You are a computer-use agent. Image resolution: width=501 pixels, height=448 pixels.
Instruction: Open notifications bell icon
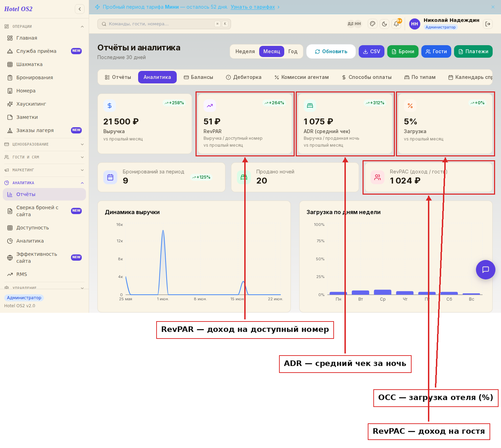pyautogui.click(x=396, y=24)
